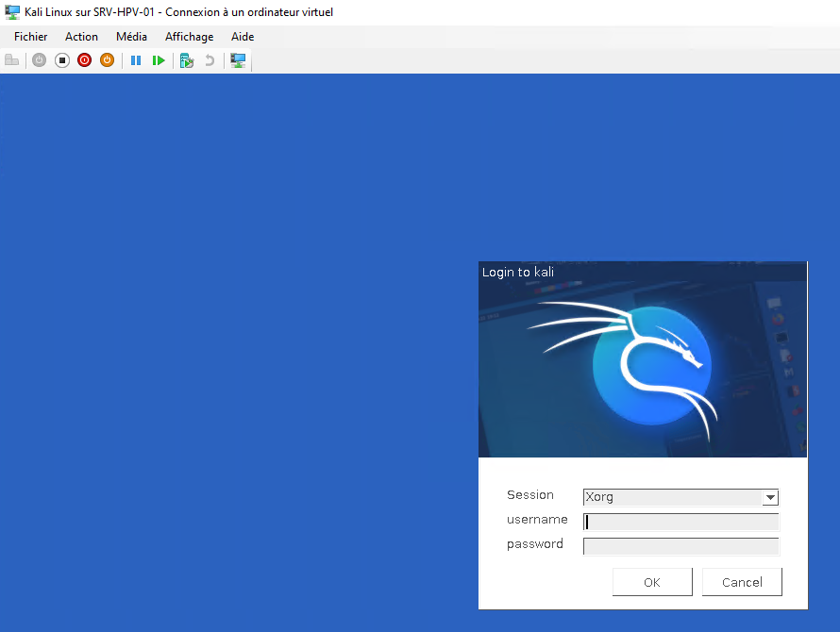The width and height of the screenshot is (840, 632).
Task: Reset the virtual machine with the green icon
Action: [159, 59]
